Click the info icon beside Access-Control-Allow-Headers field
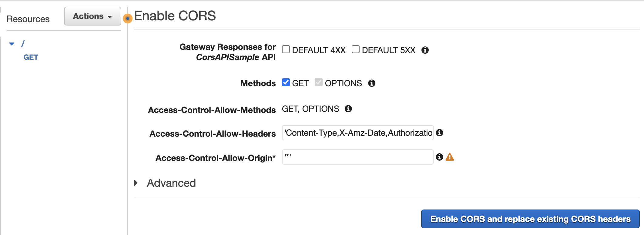This screenshot has height=235, width=644. tap(440, 133)
